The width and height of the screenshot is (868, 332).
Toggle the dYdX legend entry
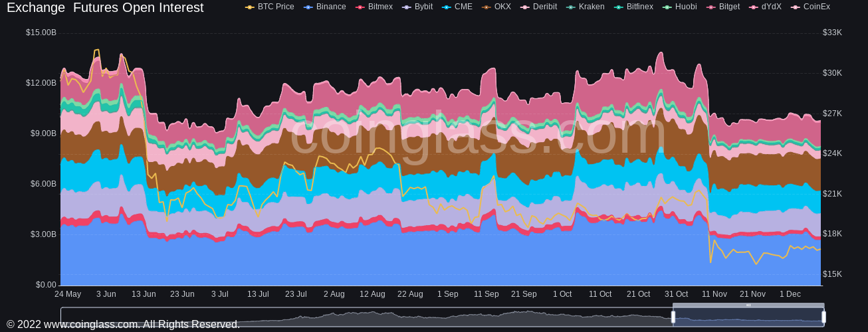tap(754, 7)
